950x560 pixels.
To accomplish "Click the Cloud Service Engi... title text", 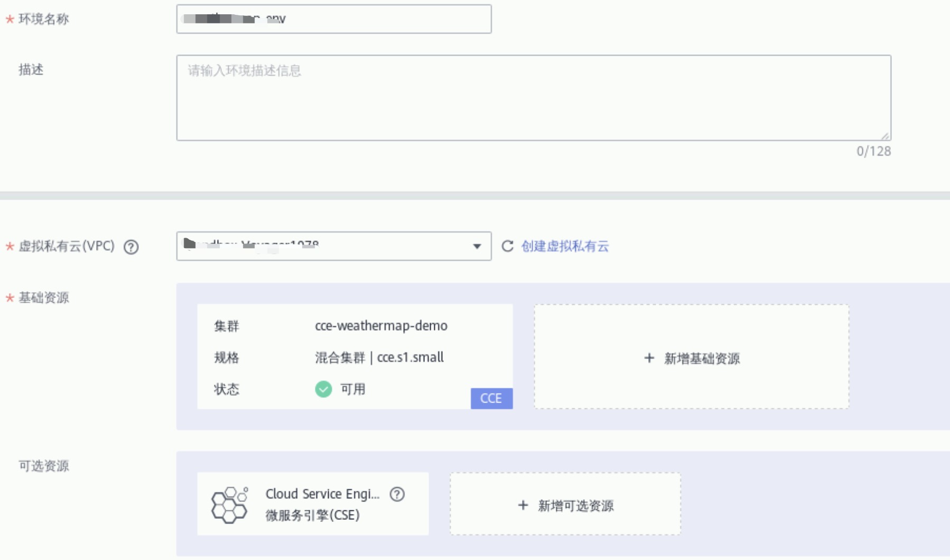I will tap(322, 494).
